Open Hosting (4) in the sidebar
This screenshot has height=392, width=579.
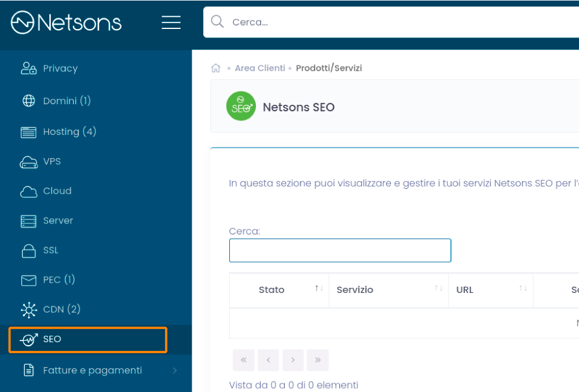[x=70, y=131]
